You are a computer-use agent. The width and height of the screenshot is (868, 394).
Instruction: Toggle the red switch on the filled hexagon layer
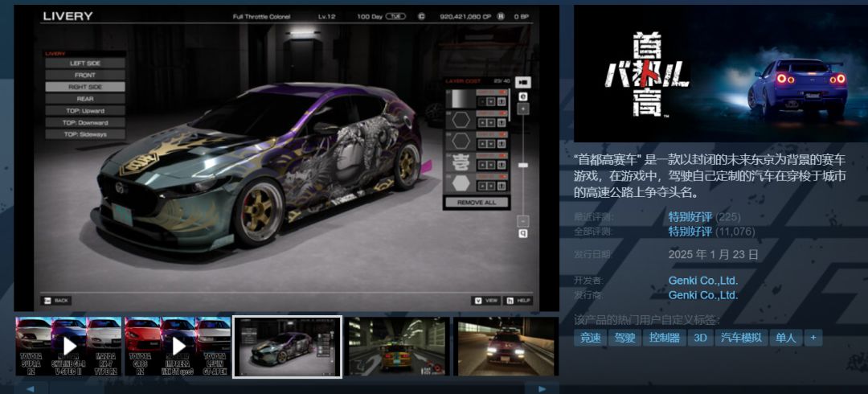tap(502, 178)
